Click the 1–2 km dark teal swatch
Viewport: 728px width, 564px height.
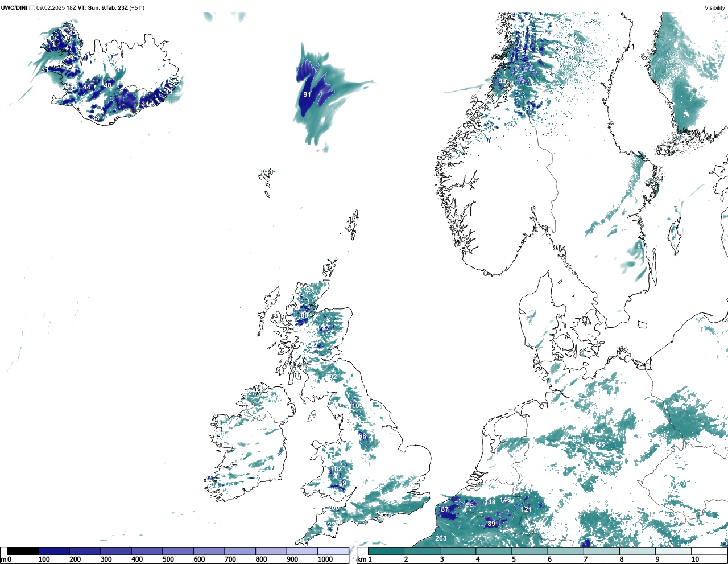coord(386,551)
